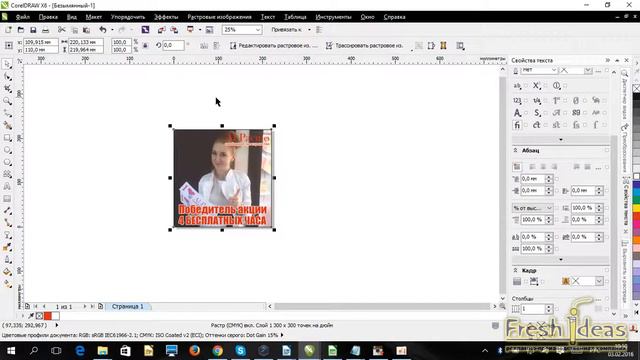Toggle the fi ligature option
This screenshot has width=640, height=360.
click(x=517, y=125)
